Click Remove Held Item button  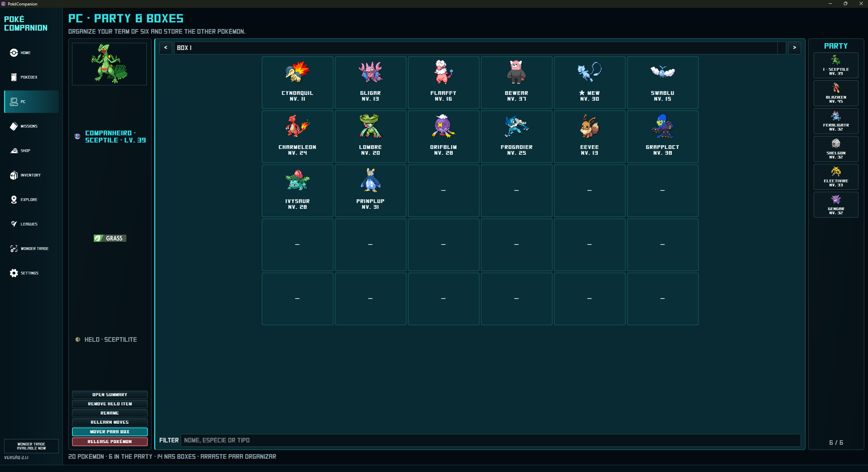(110, 404)
